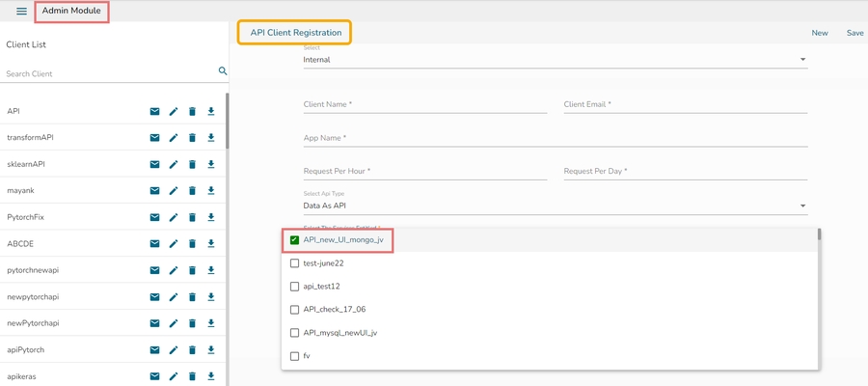868x386 pixels.
Task: Click the Client Name input field
Action: pyautogui.click(x=424, y=104)
